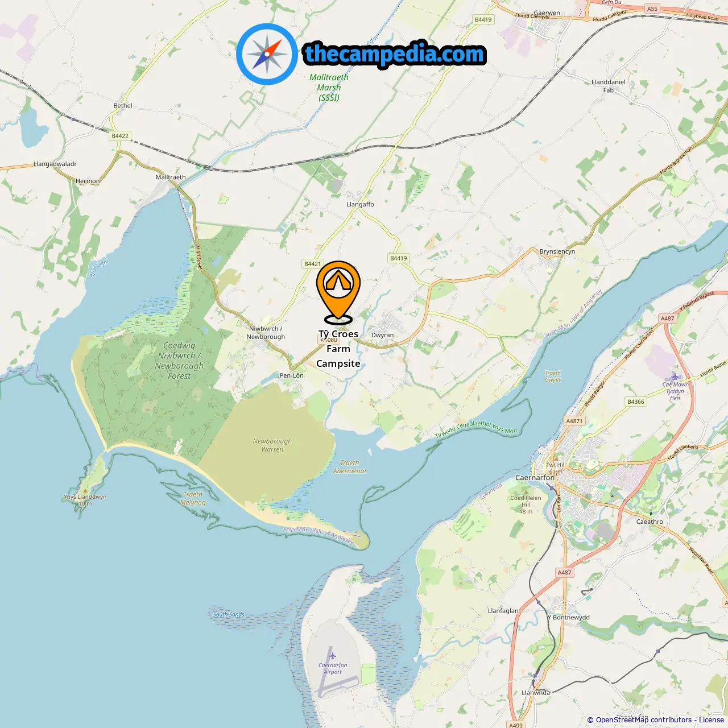Viewport: 728px width, 728px height.
Task: Open the OpenStreetMap contributors link
Action: 644,720
